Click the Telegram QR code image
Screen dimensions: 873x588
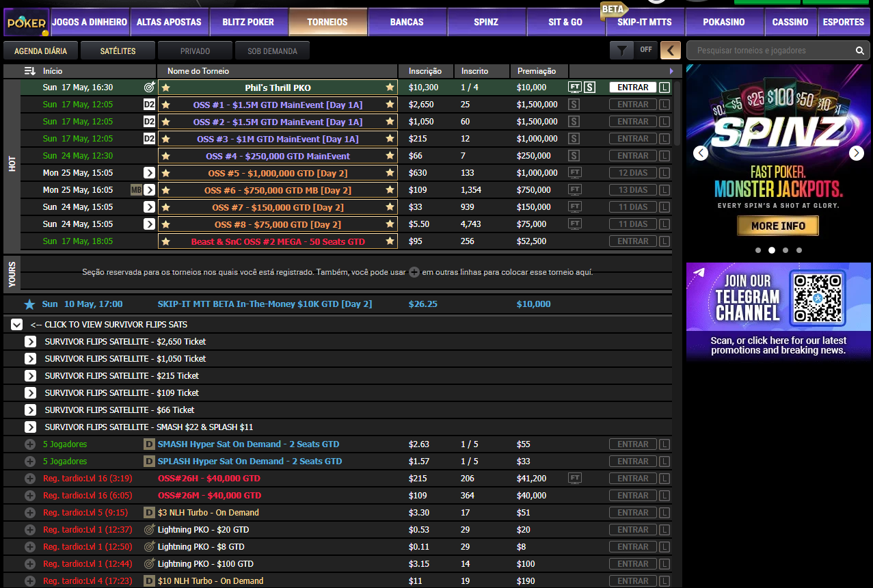click(x=816, y=298)
